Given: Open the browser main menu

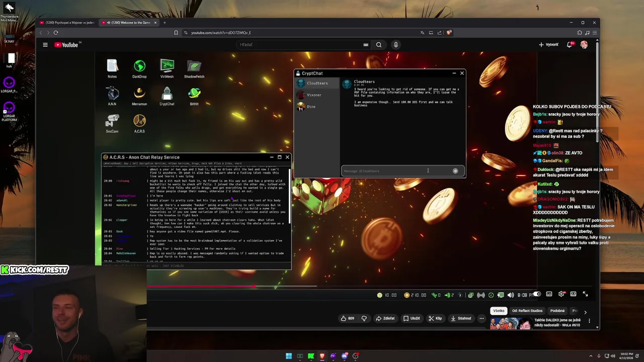Looking at the screenshot, I should click(594, 33).
